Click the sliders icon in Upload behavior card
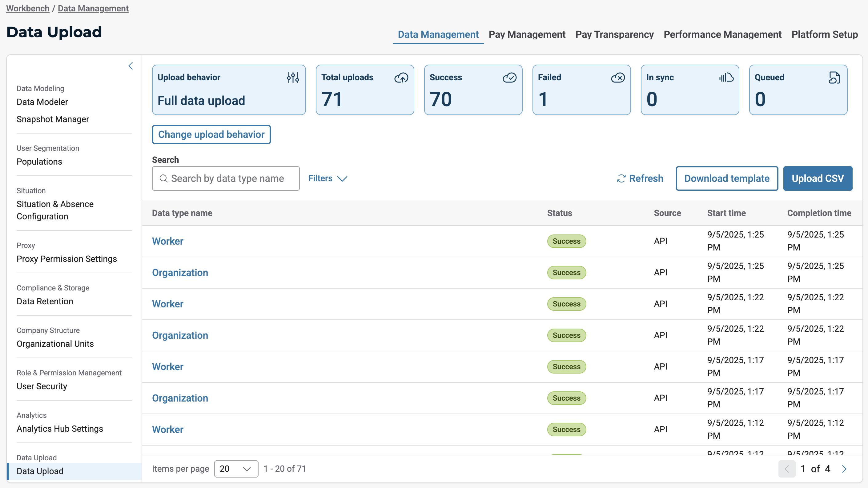 click(x=293, y=78)
